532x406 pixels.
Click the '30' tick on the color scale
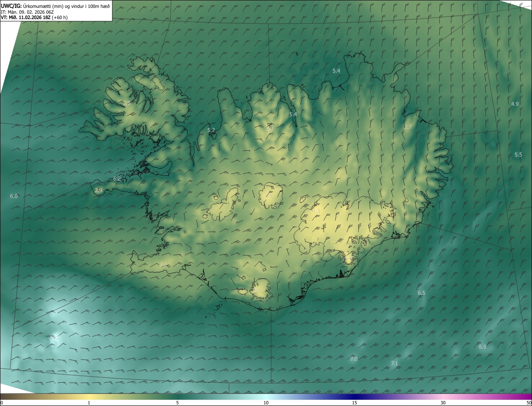click(x=443, y=403)
